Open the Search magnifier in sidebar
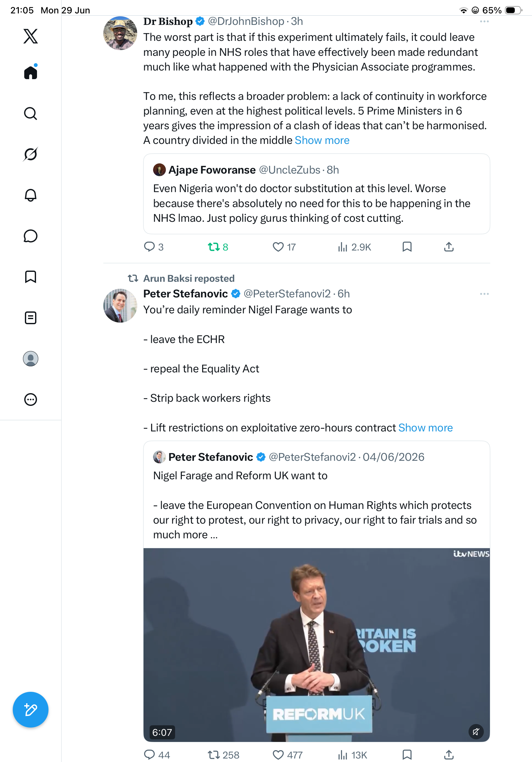Viewport: 532px width, 762px height. click(31, 114)
